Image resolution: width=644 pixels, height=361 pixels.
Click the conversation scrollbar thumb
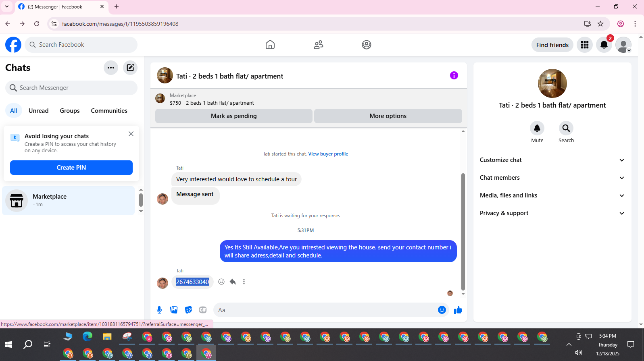point(463,232)
